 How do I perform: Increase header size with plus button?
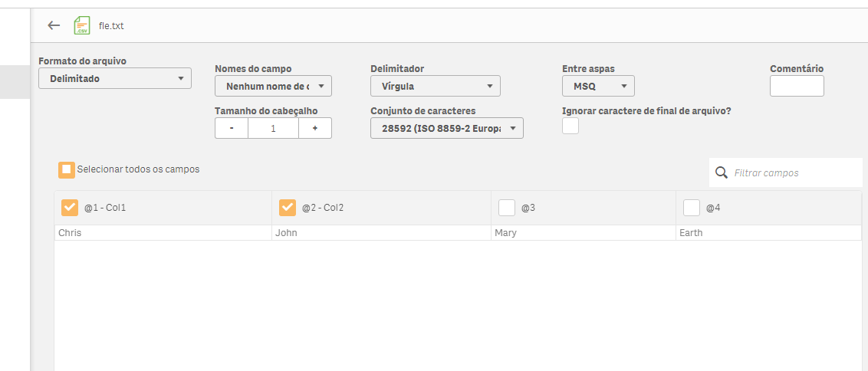[x=314, y=128]
